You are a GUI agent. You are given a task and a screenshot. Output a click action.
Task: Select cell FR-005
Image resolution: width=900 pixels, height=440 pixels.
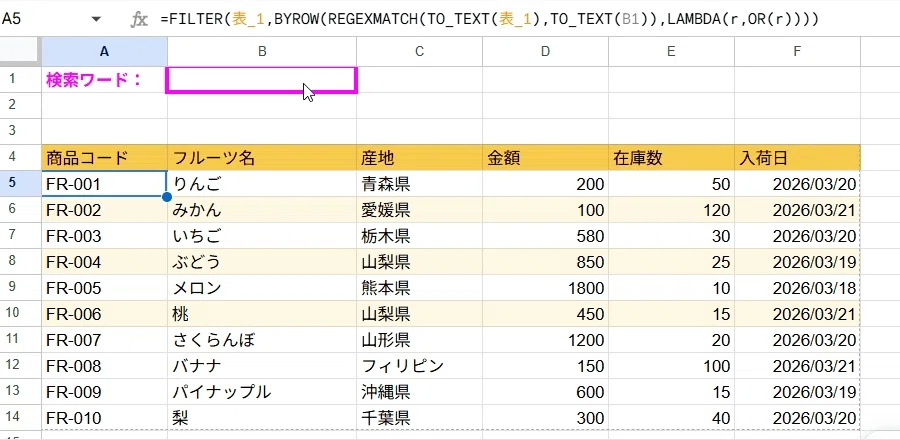104,287
